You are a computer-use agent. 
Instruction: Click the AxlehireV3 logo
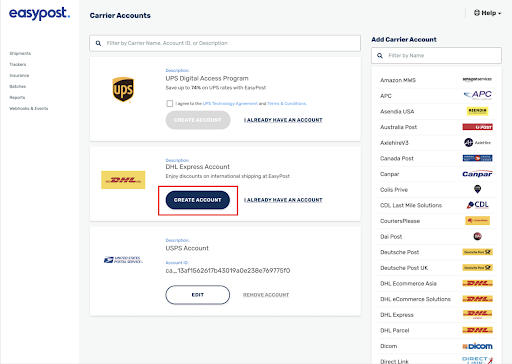[x=477, y=142]
